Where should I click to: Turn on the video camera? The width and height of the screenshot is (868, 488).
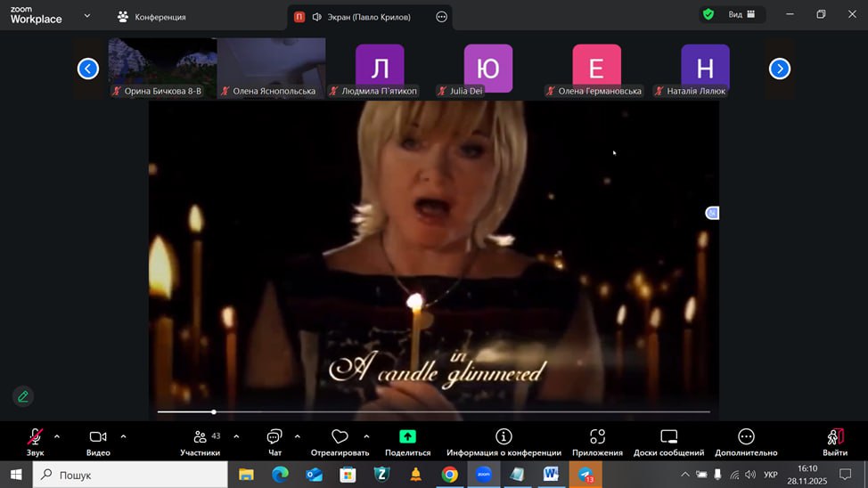[98, 437]
